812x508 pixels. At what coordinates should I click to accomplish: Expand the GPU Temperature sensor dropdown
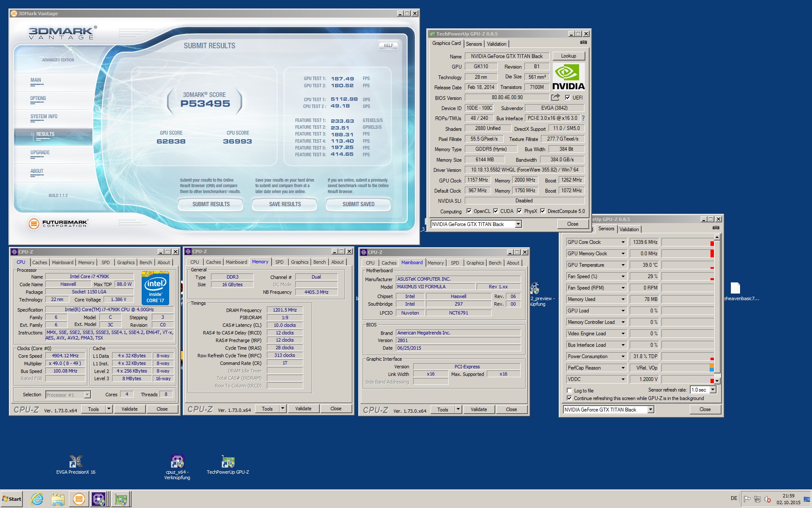tap(623, 265)
